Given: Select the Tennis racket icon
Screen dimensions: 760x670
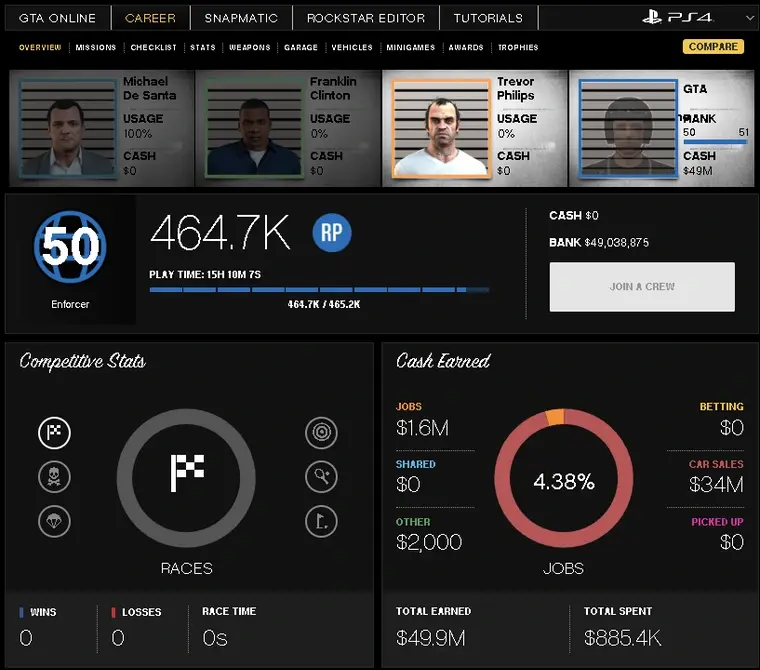Looking at the screenshot, I should [x=321, y=477].
